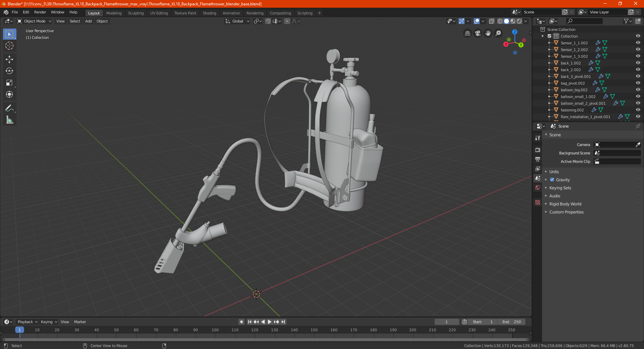The image size is (644, 349).
Task: Click the current frame number field
Action: coord(447,322)
